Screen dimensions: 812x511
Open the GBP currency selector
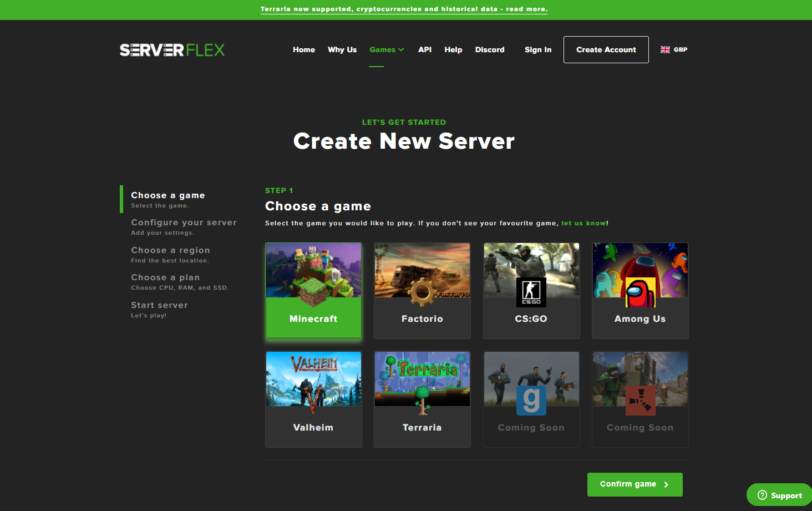coord(674,49)
